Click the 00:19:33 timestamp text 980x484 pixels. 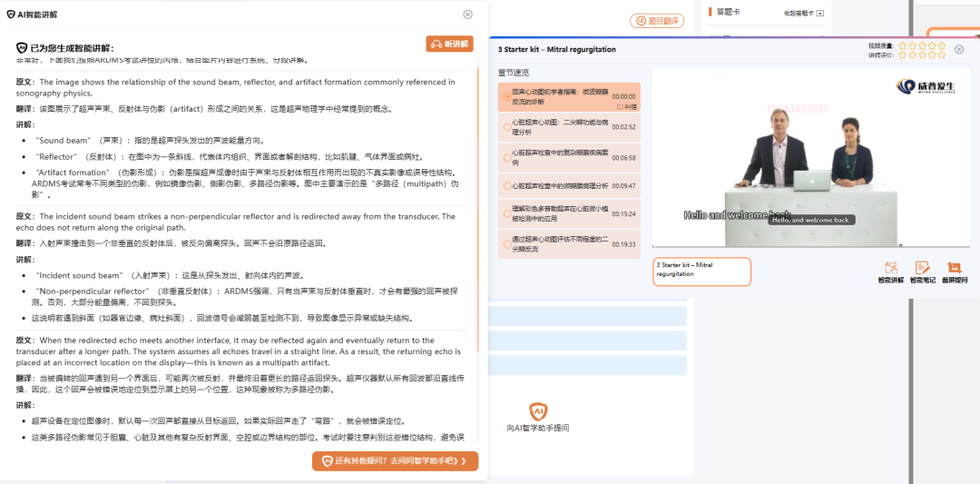click(x=623, y=244)
